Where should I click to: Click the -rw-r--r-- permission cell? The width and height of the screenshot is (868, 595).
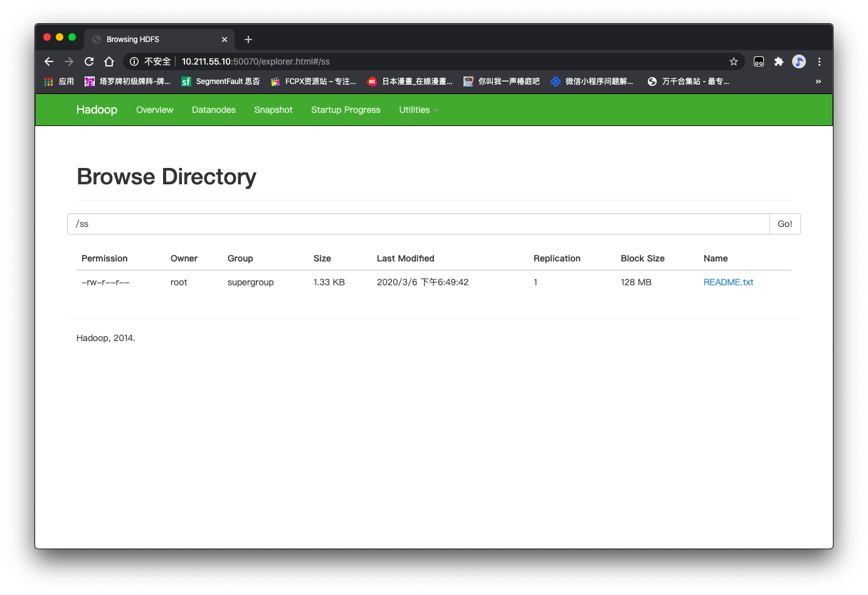[105, 282]
